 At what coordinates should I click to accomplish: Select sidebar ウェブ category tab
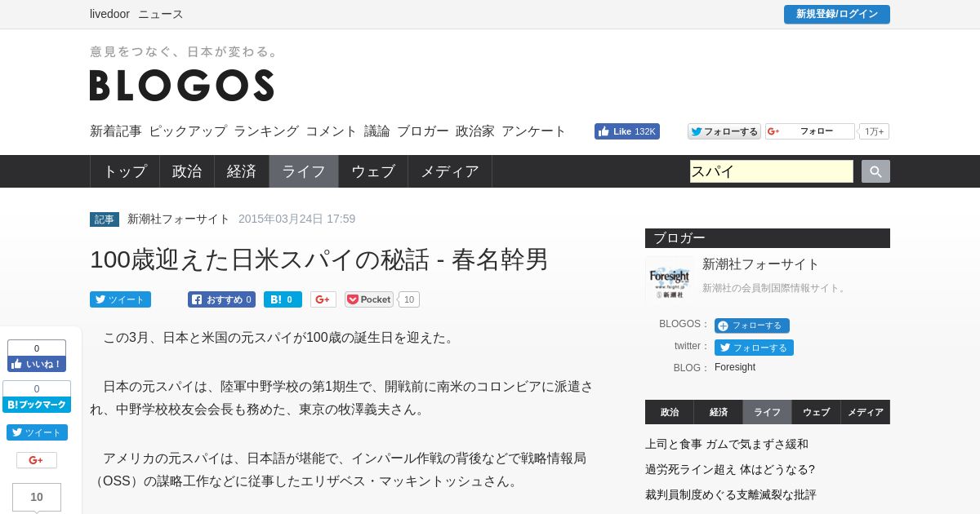[817, 412]
